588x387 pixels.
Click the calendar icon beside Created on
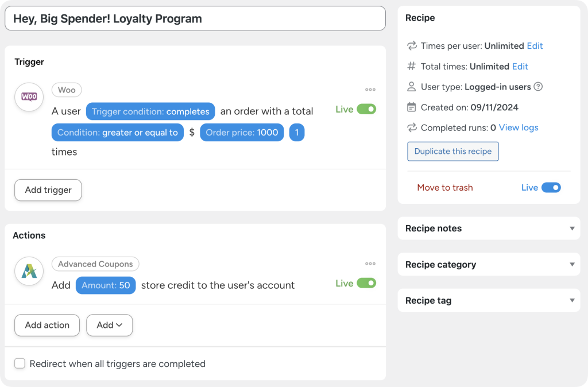[412, 107]
